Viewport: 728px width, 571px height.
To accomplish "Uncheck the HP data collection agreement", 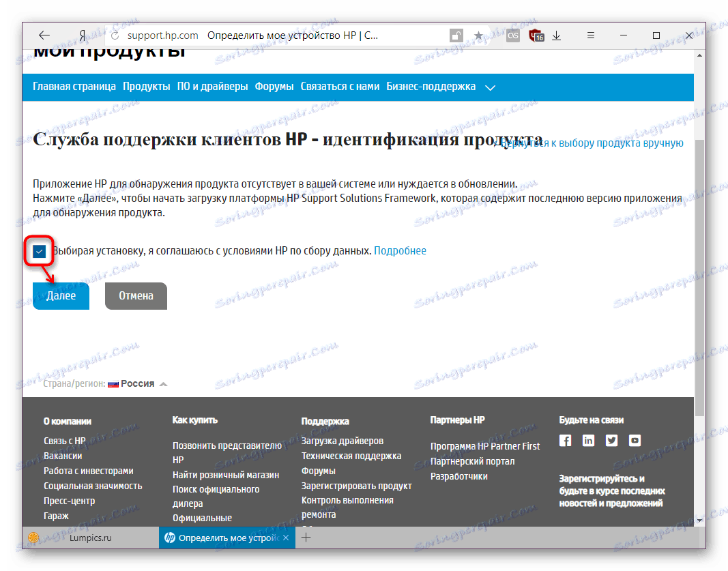I will point(39,251).
